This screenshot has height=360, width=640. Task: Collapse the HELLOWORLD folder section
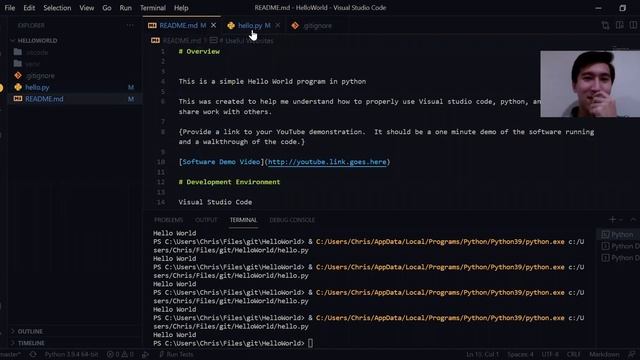tap(37, 40)
